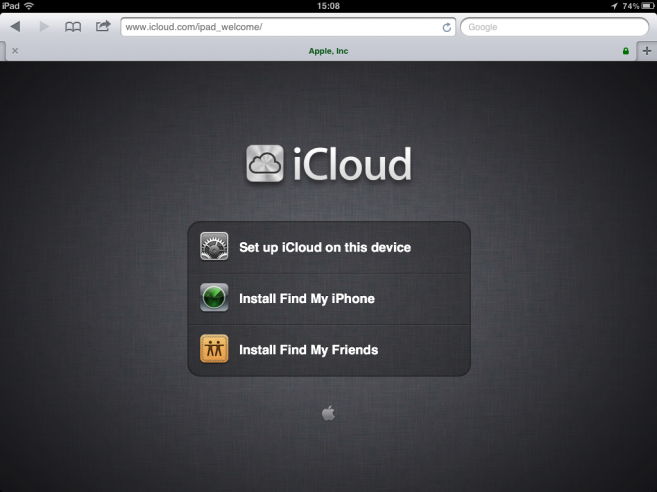Image resolution: width=657 pixels, height=492 pixels.
Task: Click the large iCloud heading text
Action: click(352, 164)
